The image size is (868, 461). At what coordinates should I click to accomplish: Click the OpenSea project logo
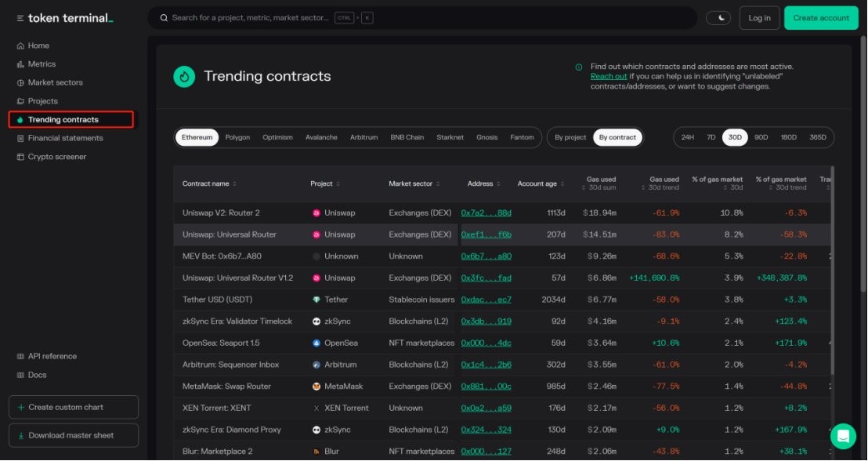(x=316, y=343)
